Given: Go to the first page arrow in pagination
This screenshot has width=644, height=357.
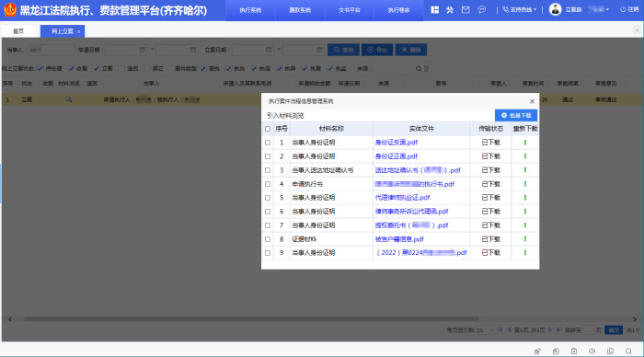Looking at the screenshot, I should (500, 330).
